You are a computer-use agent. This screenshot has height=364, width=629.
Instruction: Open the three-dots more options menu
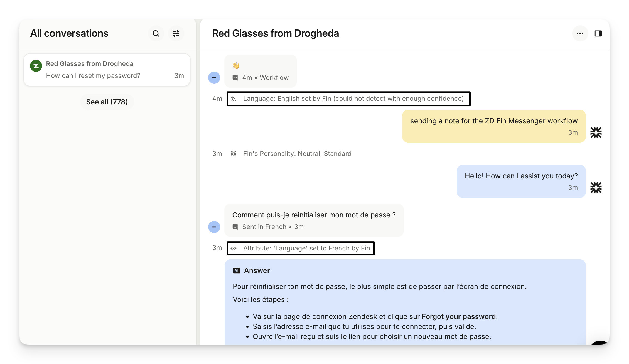[580, 34]
